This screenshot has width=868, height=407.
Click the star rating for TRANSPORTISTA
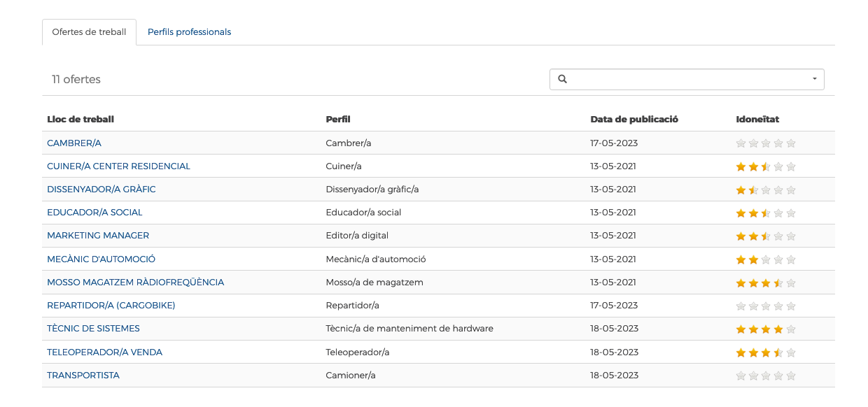point(766,376)
